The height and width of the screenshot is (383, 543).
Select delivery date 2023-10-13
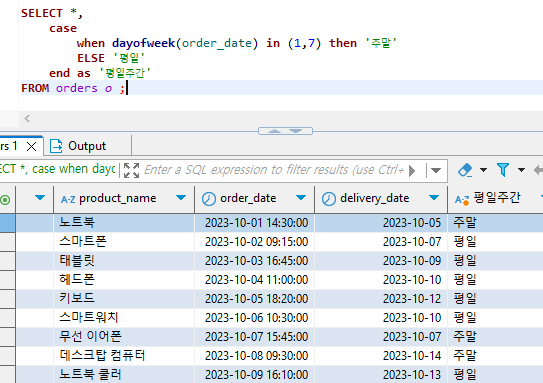[381, 375]
